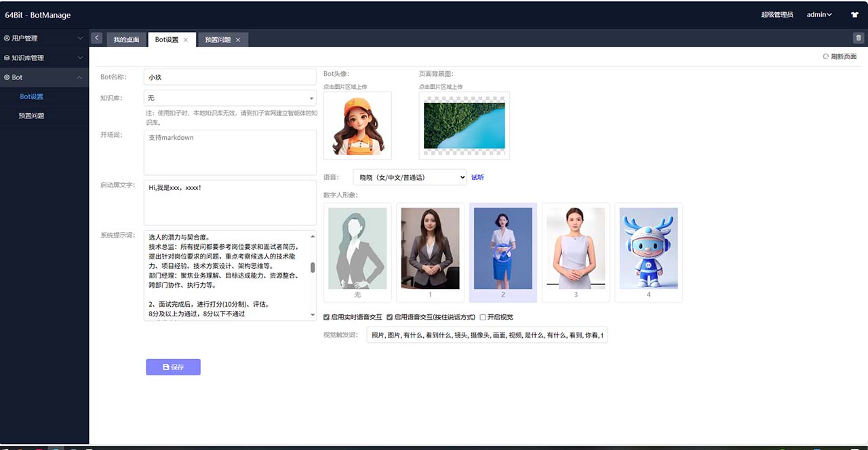Toggle 启用语音交互(按住说话方式) checkbox
Viewport: 868px width, 450px height.
tap(390, 317)
